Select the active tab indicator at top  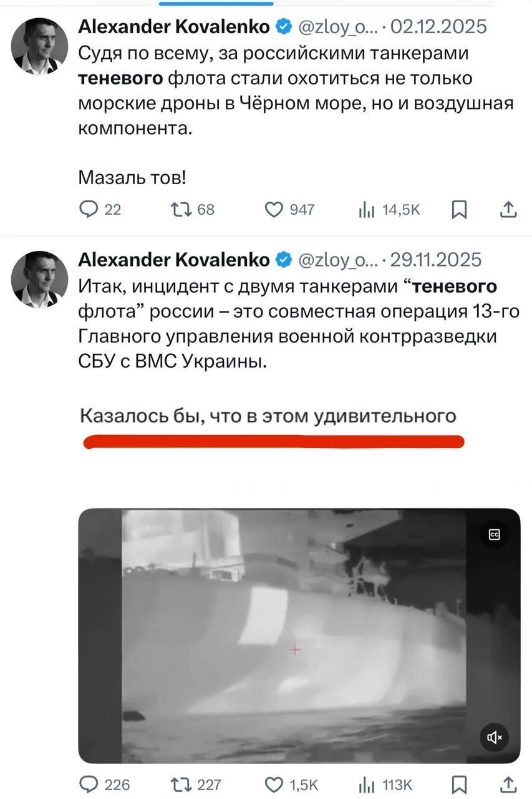216,3
